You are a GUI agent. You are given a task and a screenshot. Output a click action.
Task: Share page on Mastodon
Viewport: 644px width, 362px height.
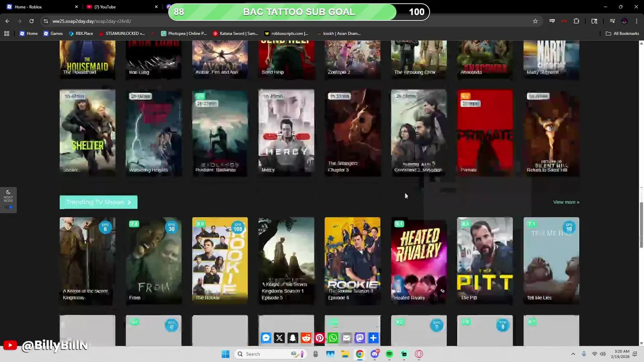click(x=360, y=338)
